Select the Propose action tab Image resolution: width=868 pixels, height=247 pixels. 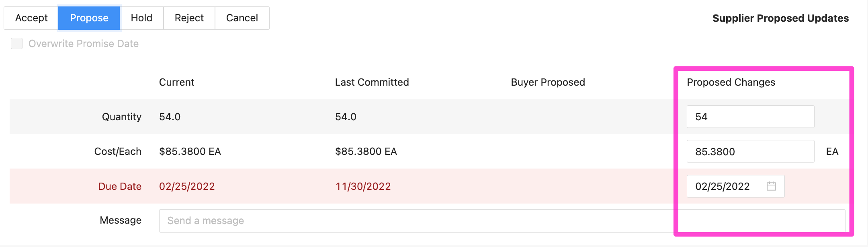tap(89, 18)
